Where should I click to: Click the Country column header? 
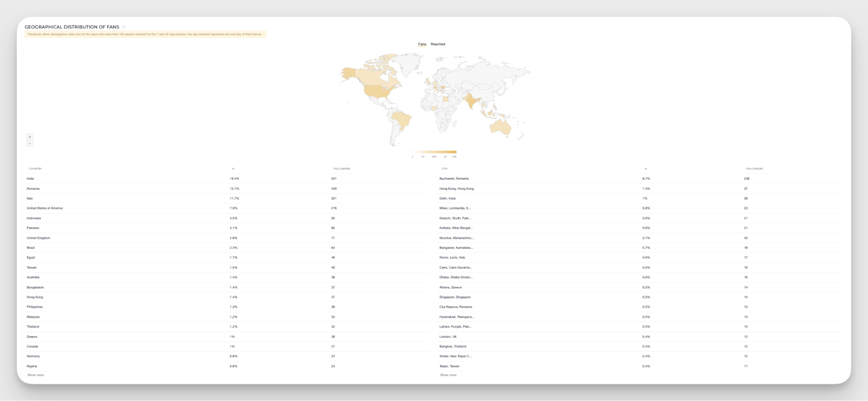coord(36,169)
